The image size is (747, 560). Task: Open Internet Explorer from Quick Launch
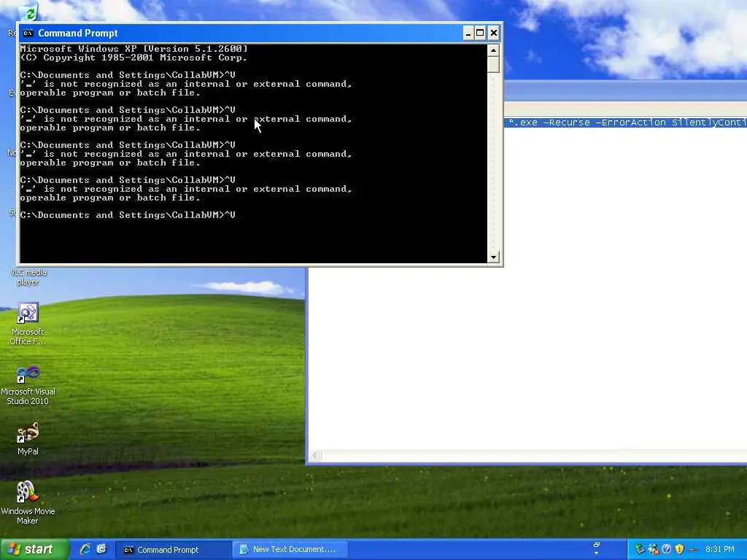[86, 550]
